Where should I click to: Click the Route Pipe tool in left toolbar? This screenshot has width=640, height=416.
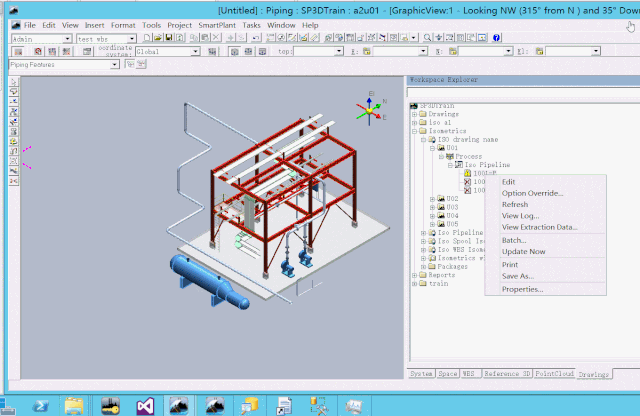14,92
